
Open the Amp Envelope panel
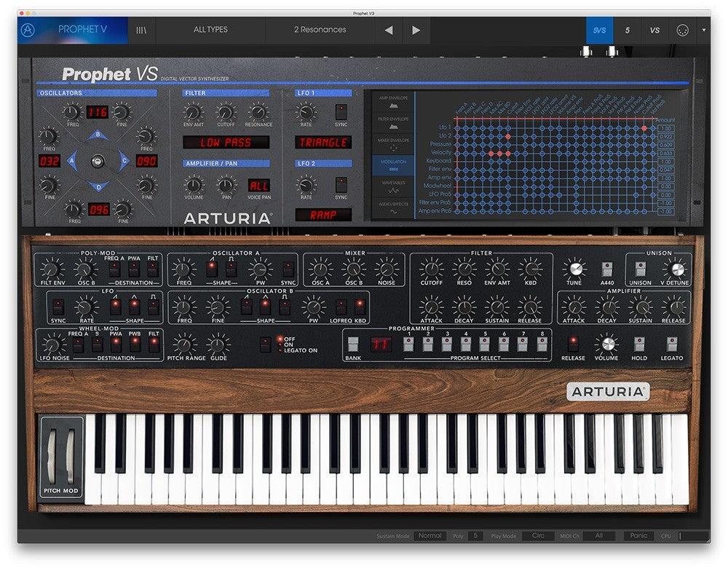click(393, 102)
